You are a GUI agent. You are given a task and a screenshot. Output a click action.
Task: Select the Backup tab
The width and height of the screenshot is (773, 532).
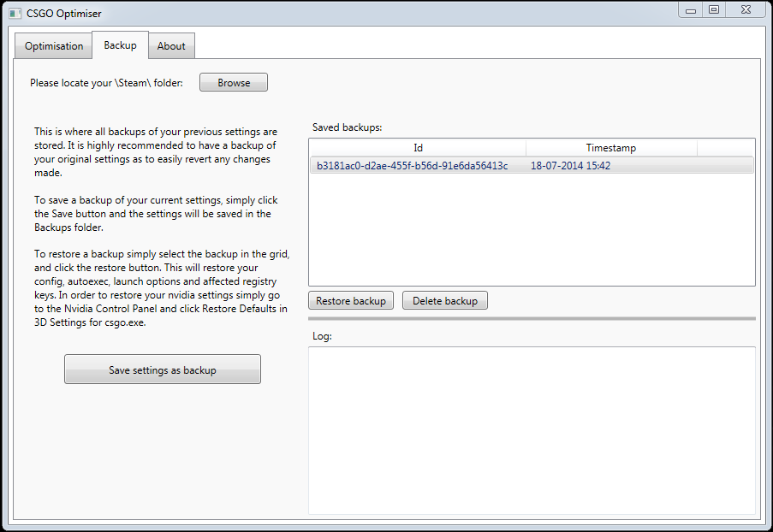pyautogui.click(x=121, y=44)
